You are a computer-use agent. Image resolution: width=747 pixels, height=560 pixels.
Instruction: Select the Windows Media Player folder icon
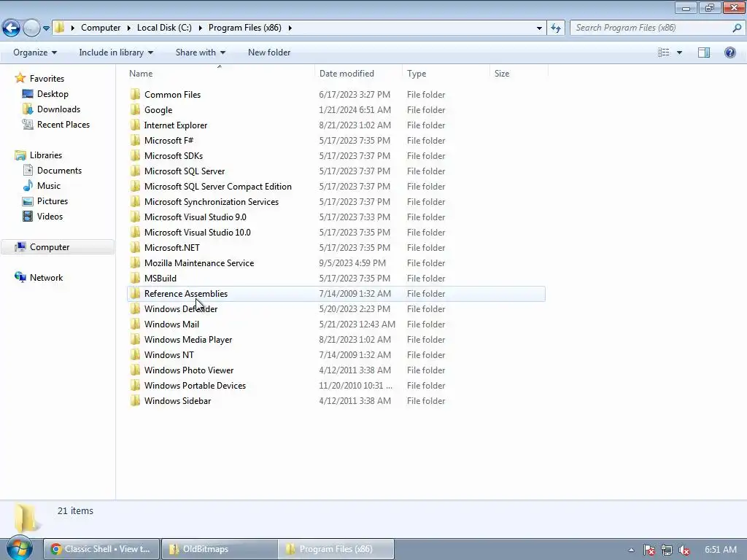pos(135,340)
